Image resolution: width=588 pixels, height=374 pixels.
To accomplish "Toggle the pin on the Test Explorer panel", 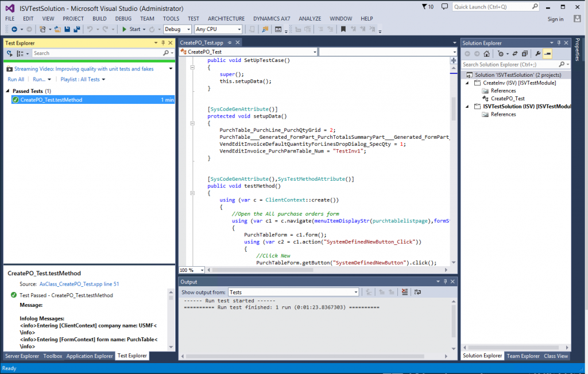I will (163, 42).
